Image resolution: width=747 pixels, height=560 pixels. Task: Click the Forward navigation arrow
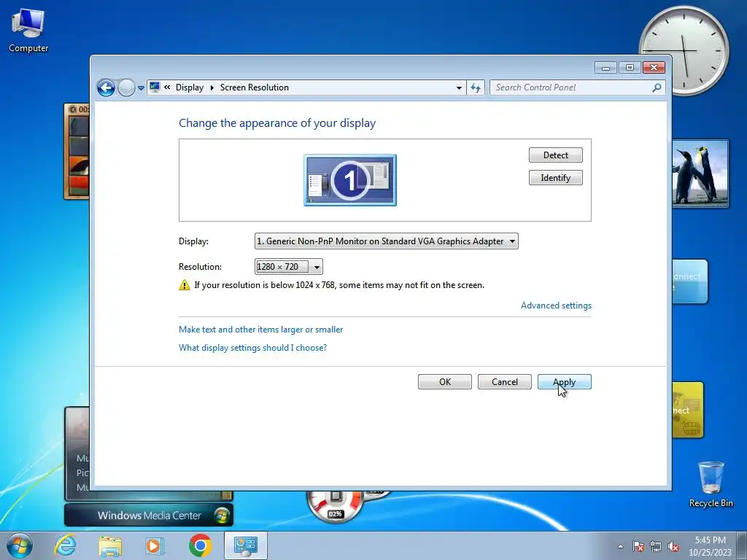[126, 87]
